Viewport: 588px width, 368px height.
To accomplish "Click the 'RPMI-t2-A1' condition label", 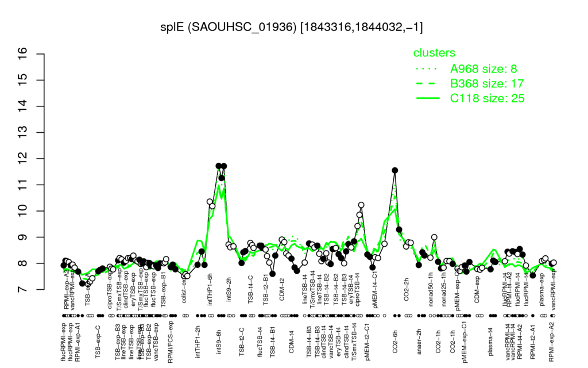I will tap(532, 342).
